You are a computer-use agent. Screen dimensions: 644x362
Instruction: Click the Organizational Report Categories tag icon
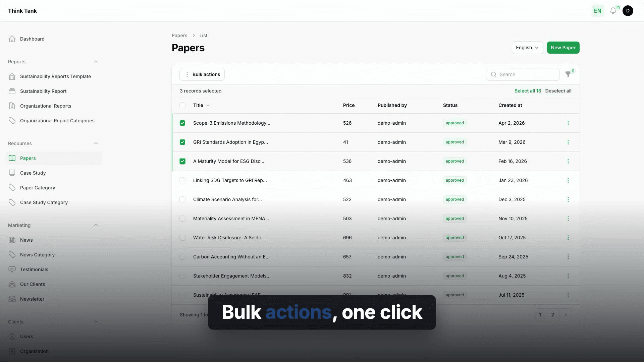[12, 121]
